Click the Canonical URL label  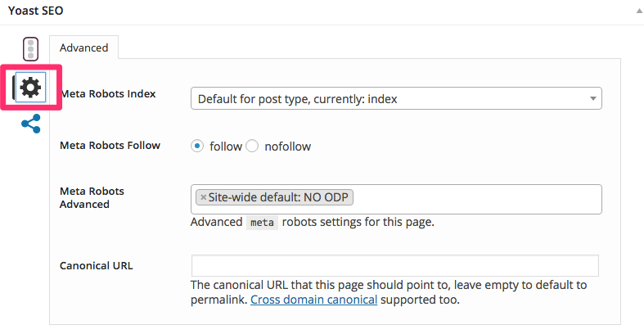(x=96, y=266)
